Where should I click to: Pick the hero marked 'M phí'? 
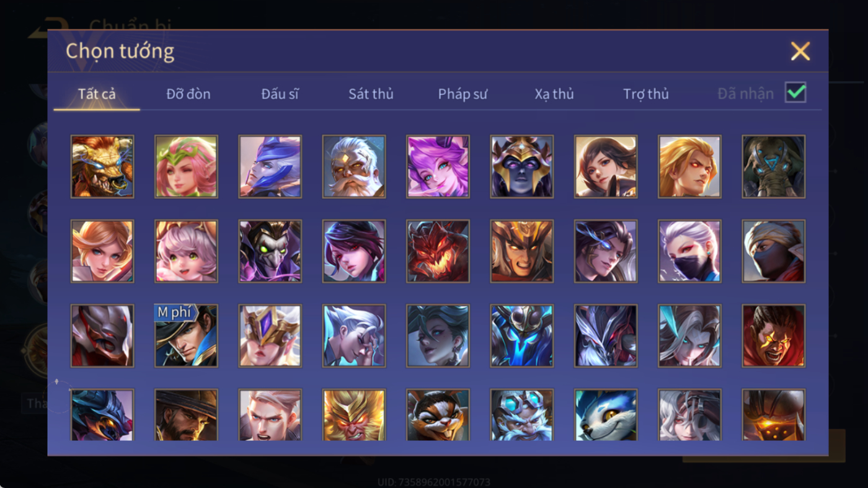186,335
